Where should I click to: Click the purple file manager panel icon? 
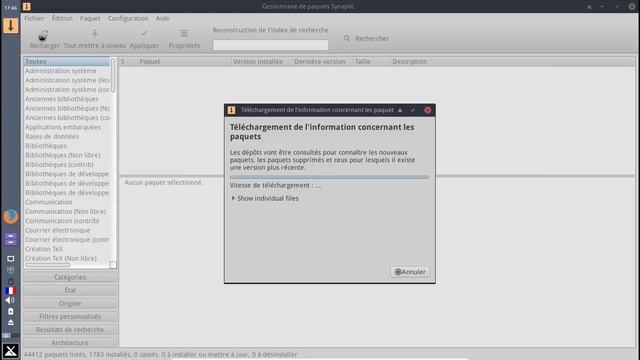pyautogui.click(x=11, y=239)
